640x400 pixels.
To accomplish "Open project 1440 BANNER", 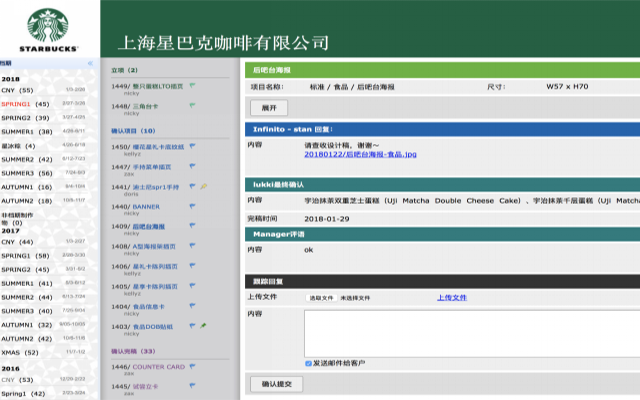I will [146, 207].
